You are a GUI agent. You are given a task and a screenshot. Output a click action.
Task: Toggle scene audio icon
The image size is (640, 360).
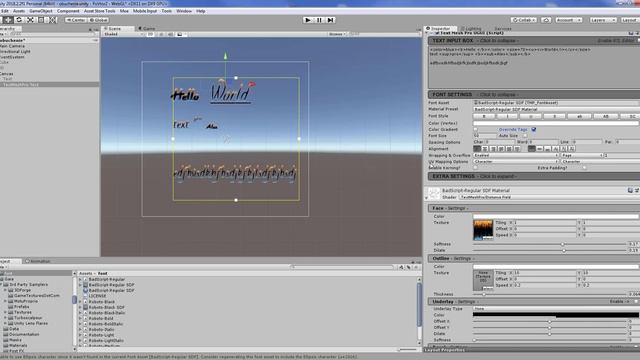point(170,34)
